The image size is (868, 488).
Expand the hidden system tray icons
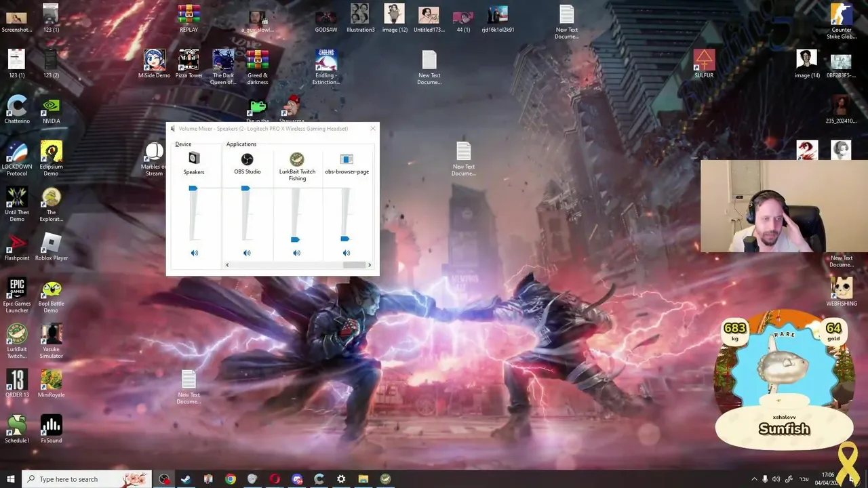click(754, 479)
